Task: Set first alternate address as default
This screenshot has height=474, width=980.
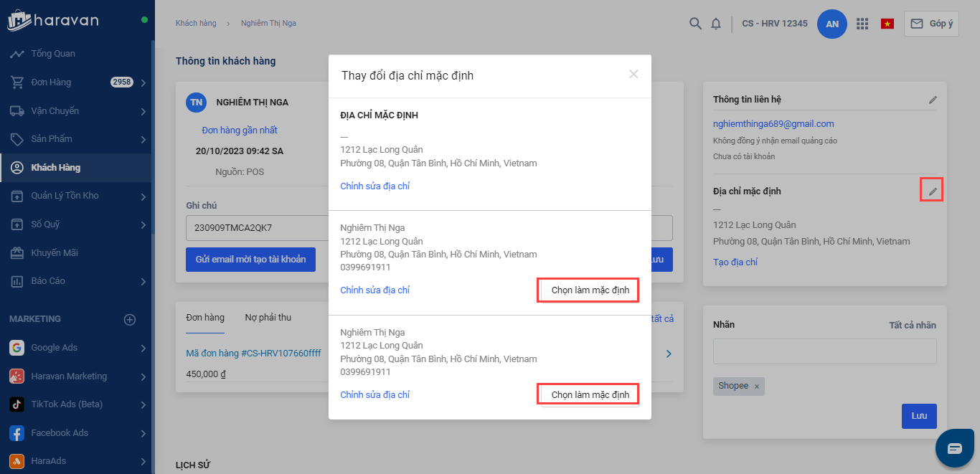Action: tap(588, 290)
